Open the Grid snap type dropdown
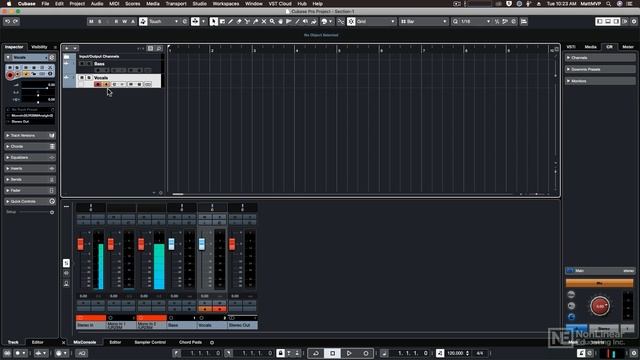The width and height of the screenshot is (640, 360). [x=376, y=21]
